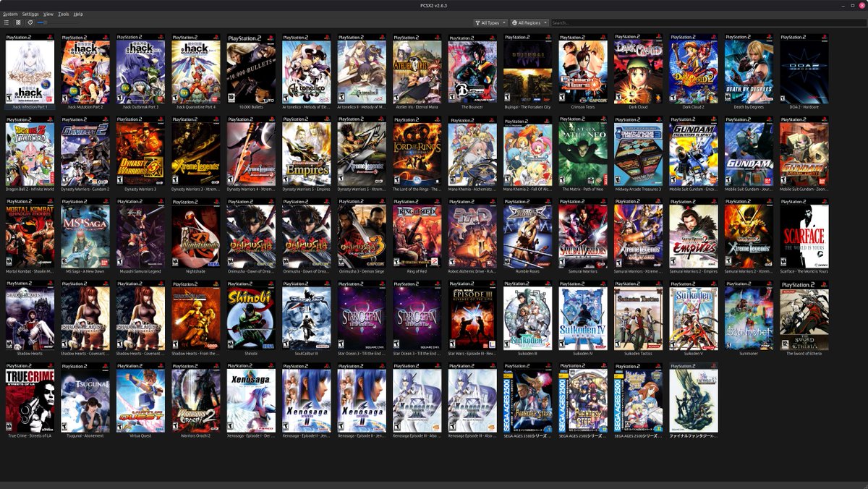
Task: Select Star Wars - Episode III cover
Action: coord(472,316)
